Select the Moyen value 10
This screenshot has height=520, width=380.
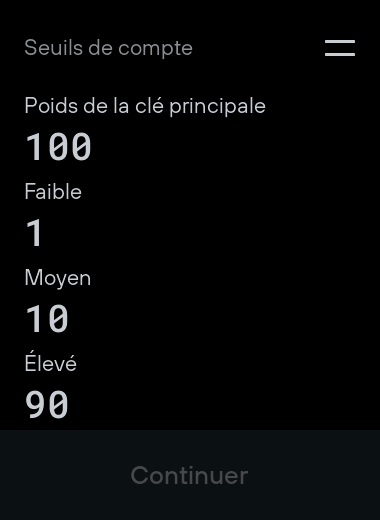[47, 319]
